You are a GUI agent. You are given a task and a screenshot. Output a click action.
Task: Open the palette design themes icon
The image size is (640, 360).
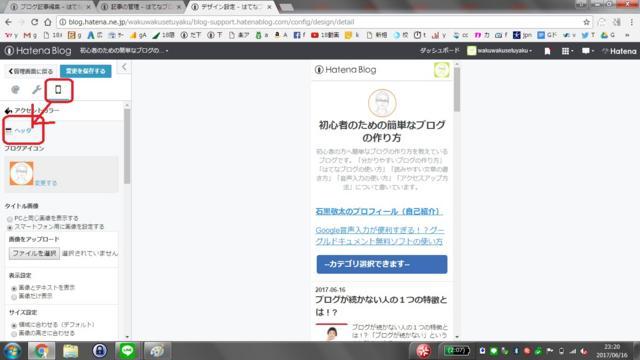point(16,89)
